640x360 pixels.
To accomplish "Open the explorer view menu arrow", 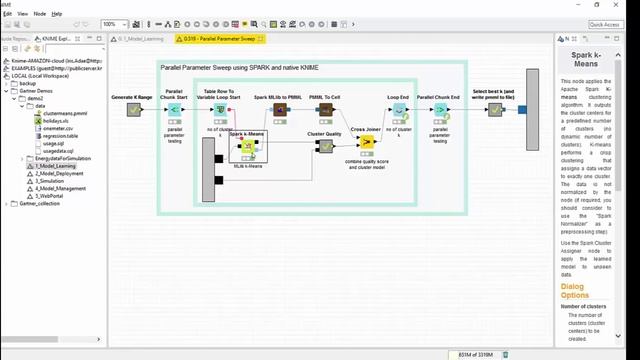I will tap(103, 49).
